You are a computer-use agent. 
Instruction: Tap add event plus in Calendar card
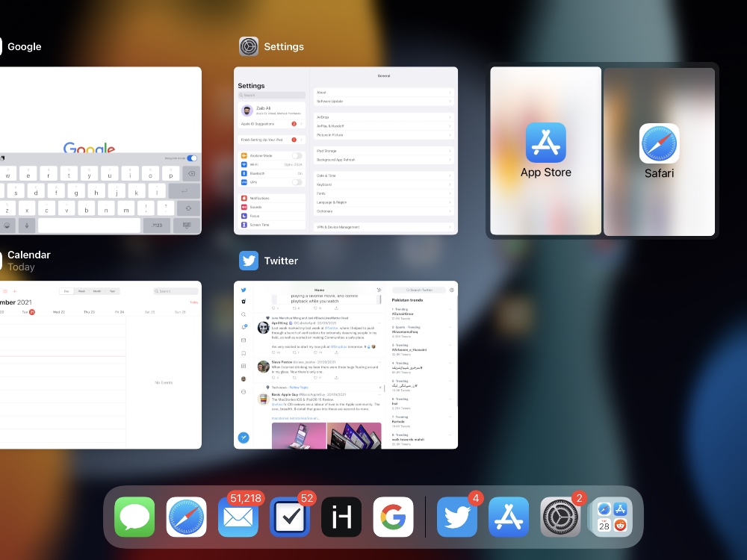[14, 291]
